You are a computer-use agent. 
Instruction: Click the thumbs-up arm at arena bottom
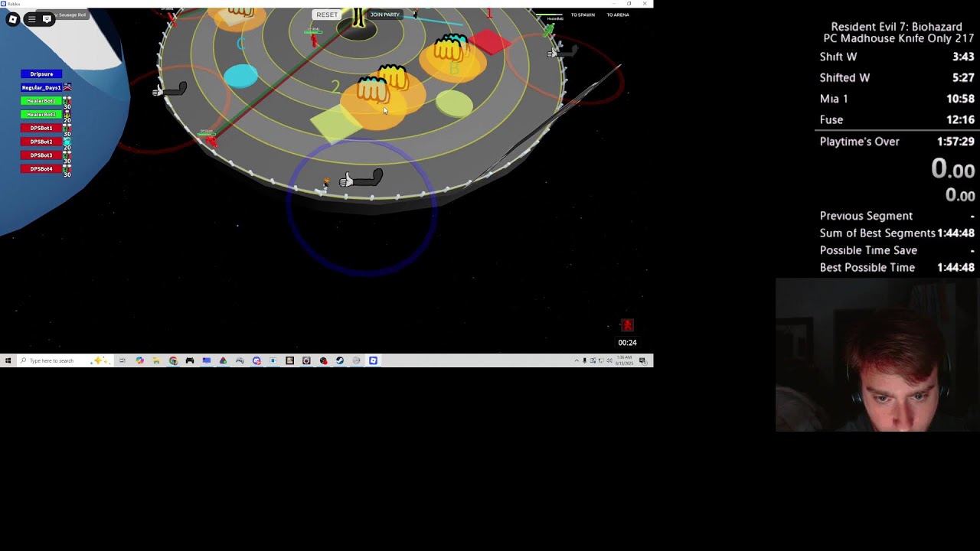[361, 179]
